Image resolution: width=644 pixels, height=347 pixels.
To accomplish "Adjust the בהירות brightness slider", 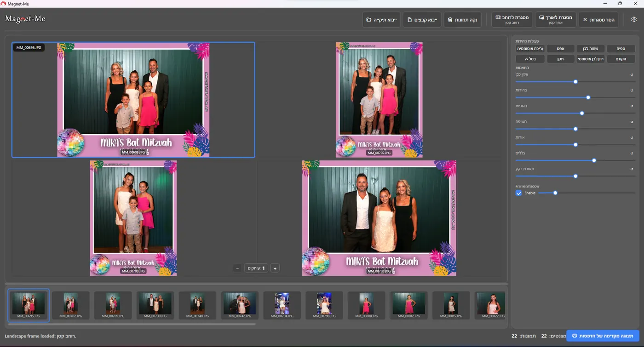I will tap(575, 97).
